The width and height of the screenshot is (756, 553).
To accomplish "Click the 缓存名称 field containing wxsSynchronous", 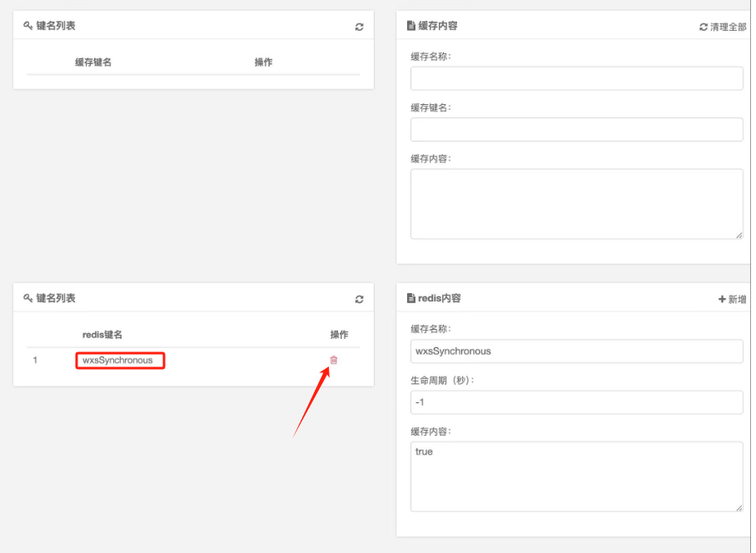I will point(576,351).
